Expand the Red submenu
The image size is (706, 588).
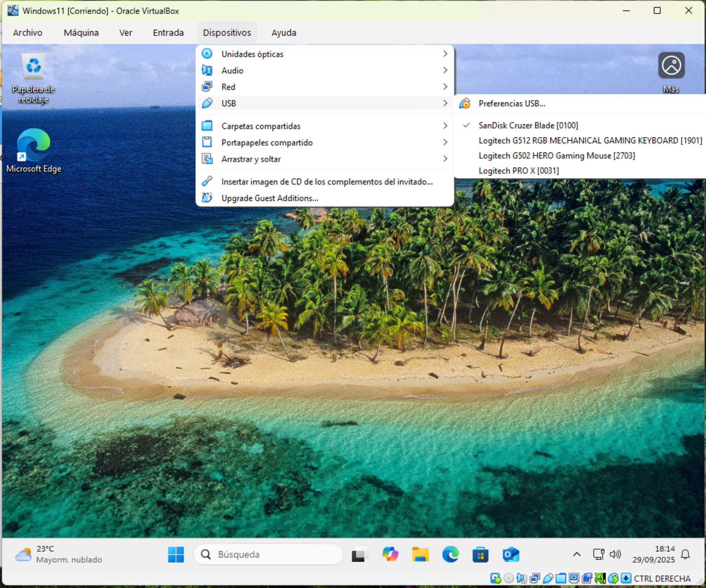[325, 87]
